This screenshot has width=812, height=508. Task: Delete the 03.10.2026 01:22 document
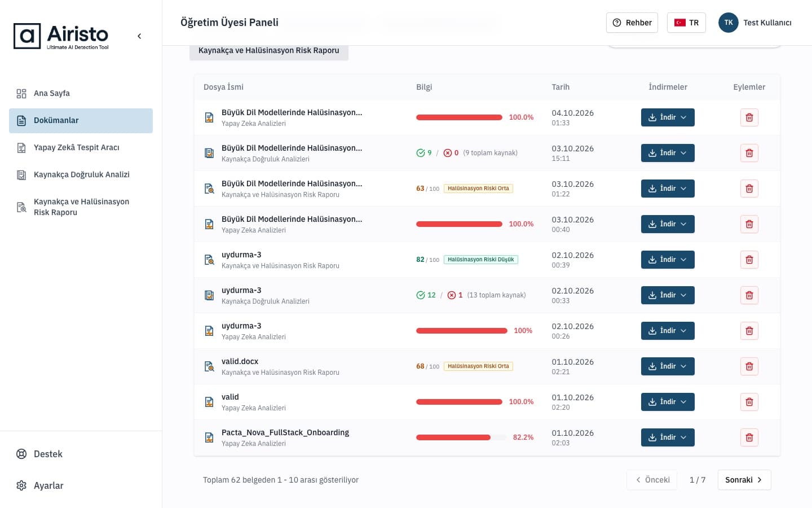[749, 189]
